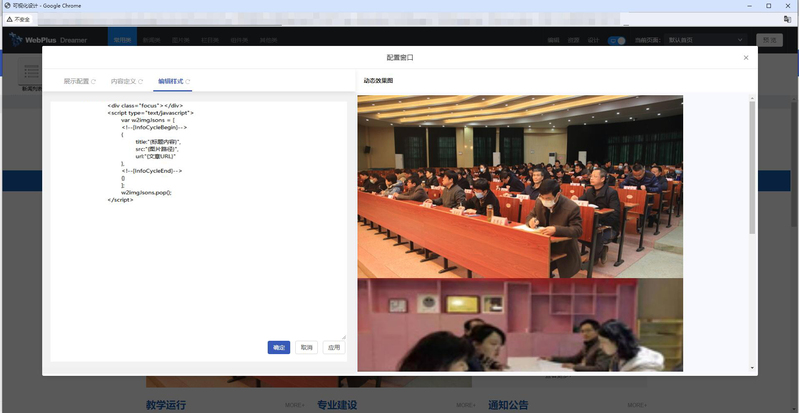Click the code line starting with 'title:'
The height and width of the screenshot is (413, 799).
click(x=158, y=142)
